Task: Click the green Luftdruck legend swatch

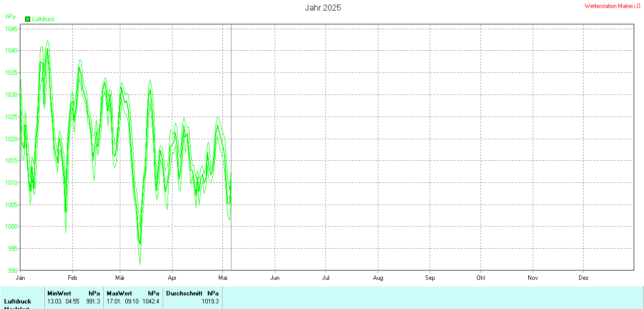Action: [28, 19]
